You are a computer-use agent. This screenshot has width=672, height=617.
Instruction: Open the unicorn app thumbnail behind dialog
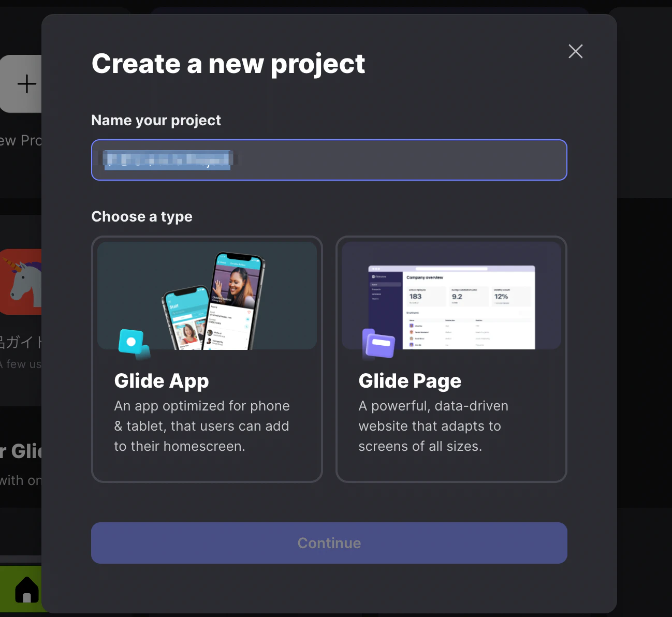pos(21,282)
